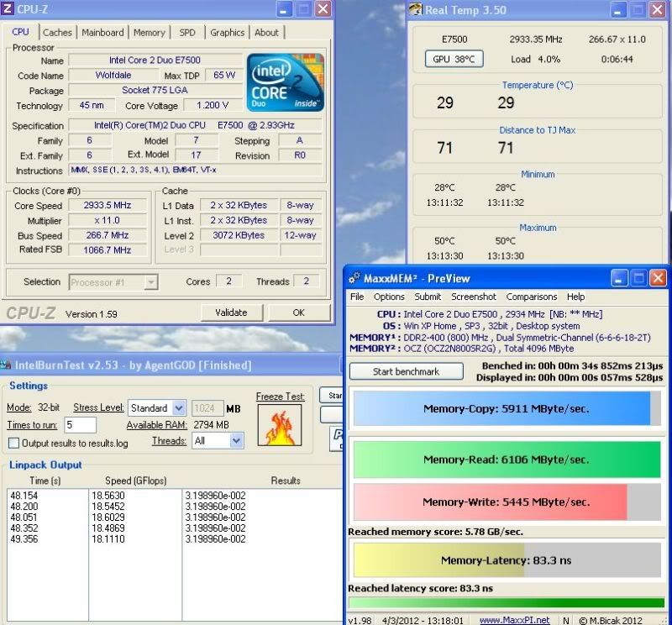The height and width of the screenshot is (625, 672).
Task: Click the Memory-Copy 5911 MByte/sec bar
Action: [507, 408]
